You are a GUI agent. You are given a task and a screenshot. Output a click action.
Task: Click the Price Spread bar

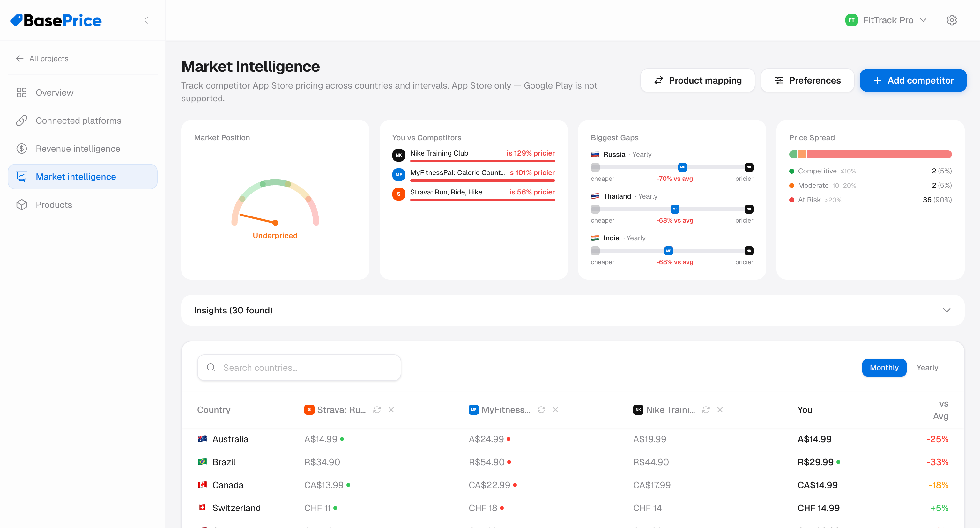click(871, 154)
